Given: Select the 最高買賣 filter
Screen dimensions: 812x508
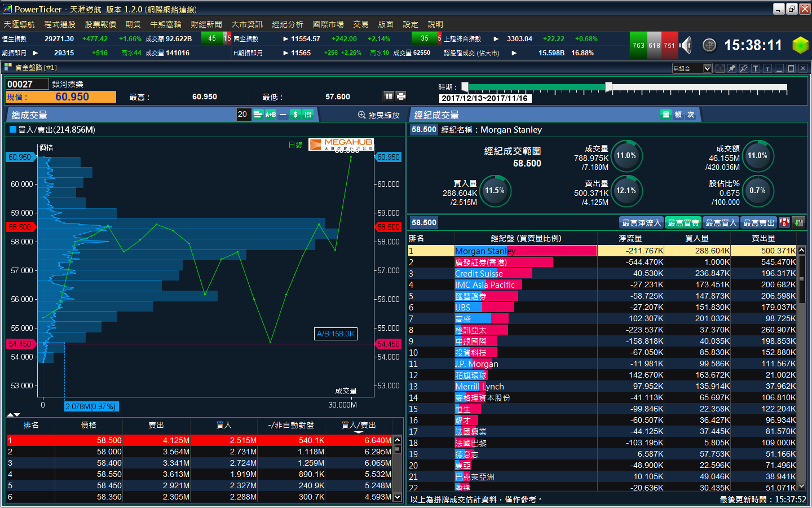Looking at the screenshot, I should pos(683,223).
